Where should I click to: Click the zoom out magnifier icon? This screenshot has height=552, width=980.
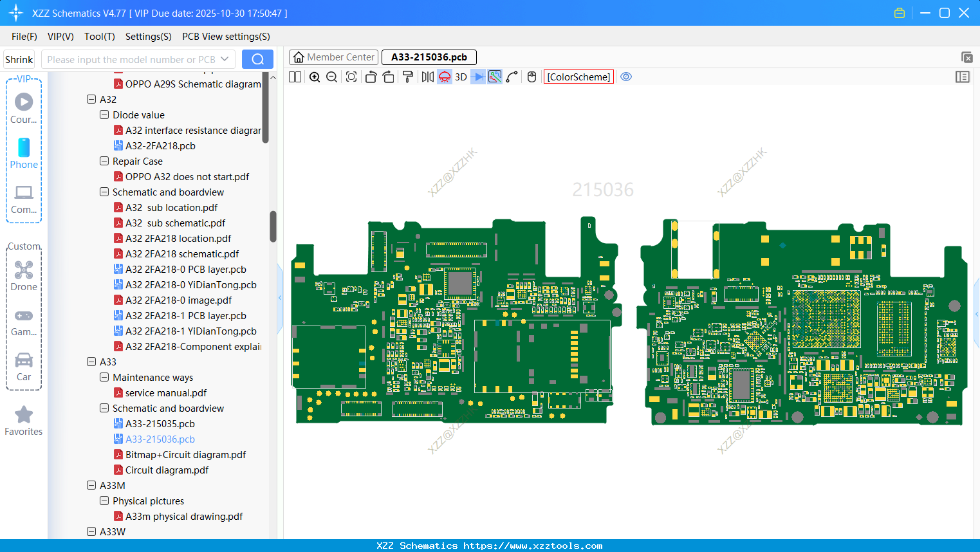tap(331, 77)
